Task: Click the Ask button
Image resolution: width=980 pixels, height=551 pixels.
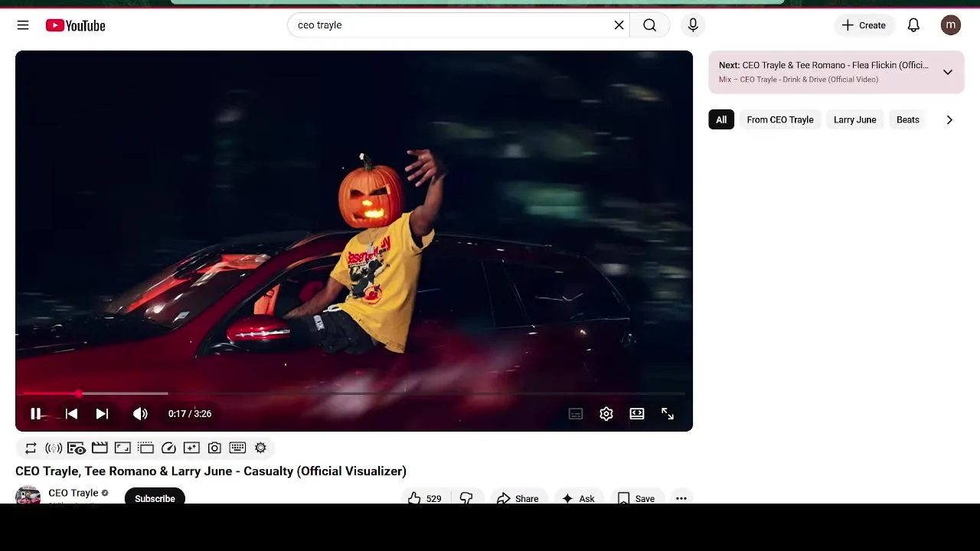Action: [579, 497]
